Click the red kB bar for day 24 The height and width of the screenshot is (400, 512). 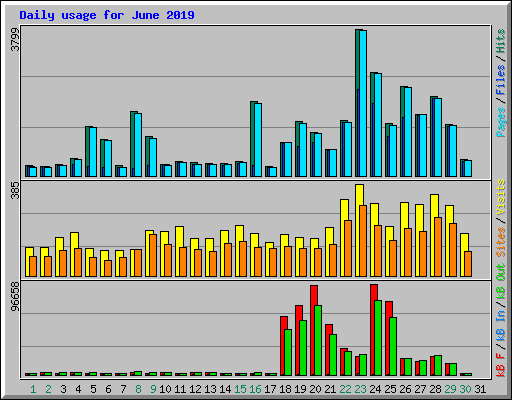(x=372, y=330)
